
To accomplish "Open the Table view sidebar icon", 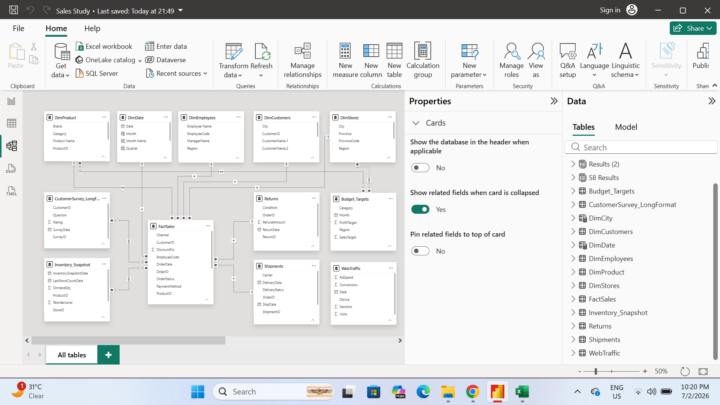I will point(11,123).
